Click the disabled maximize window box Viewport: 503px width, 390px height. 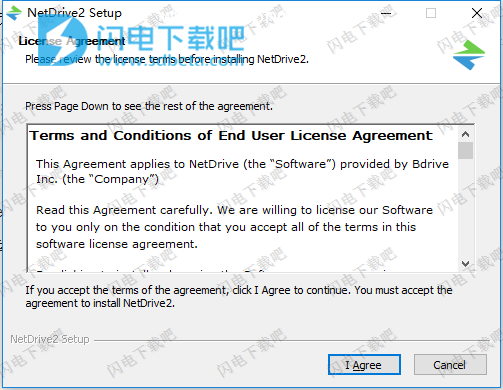431,13
